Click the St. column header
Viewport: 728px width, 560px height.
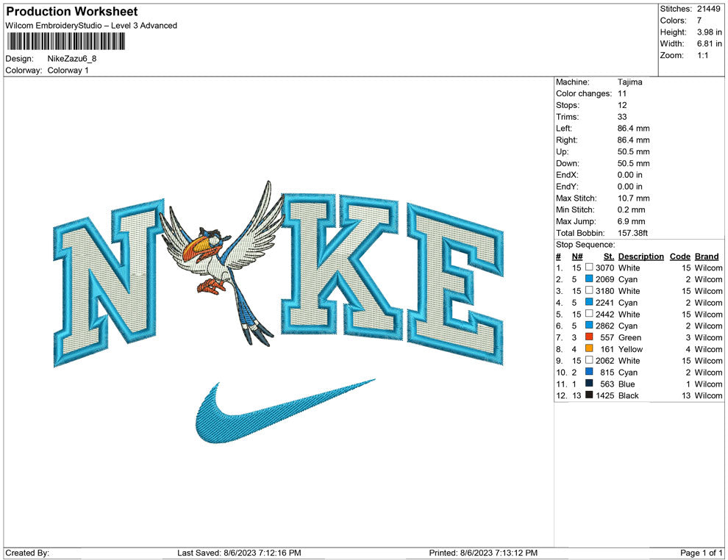(x=609, y=256)
